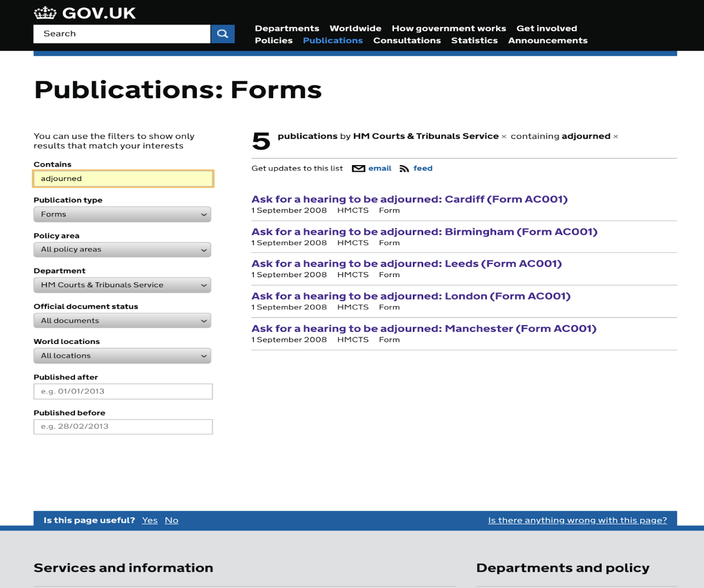Screen dimensions: 704x588
Task: Open the Publication type dropdown
Action: coord(122,215)
